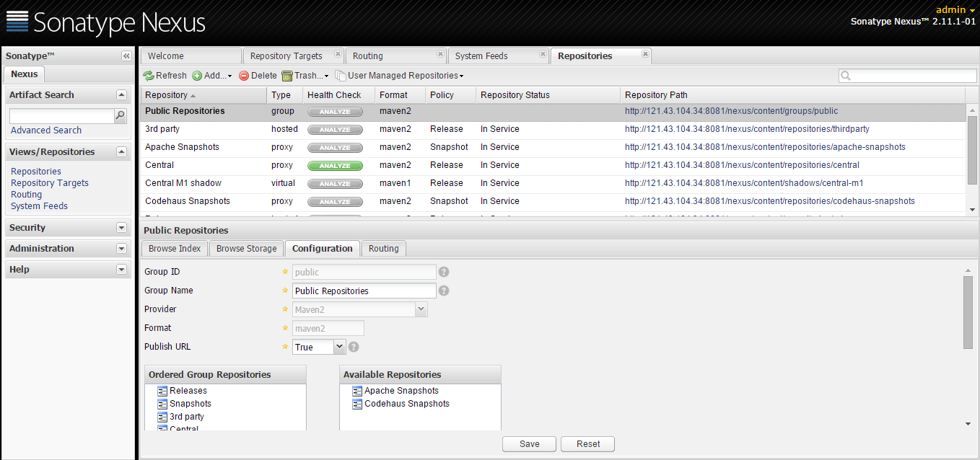Open Routing link in sidebar

click(x=27, y=195)
